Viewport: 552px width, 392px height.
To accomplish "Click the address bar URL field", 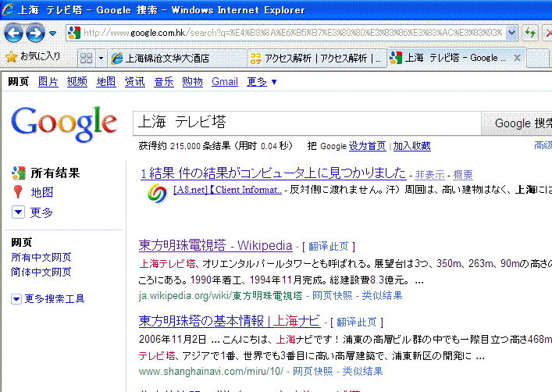I will point(291,33).
